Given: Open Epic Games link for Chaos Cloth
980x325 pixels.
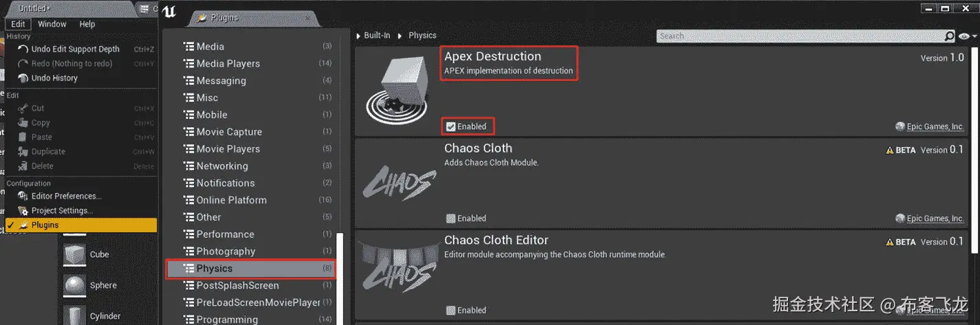Looking at the screenshot, I should click(935, 218).
